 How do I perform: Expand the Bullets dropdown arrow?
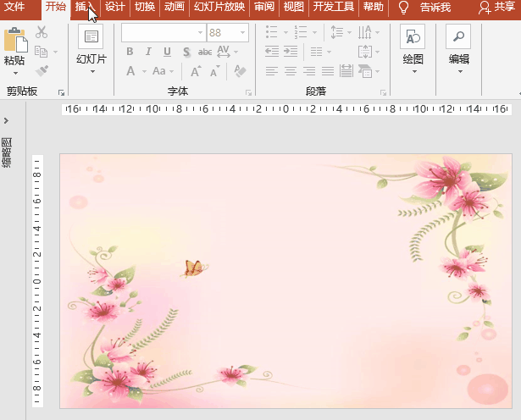point(285,32)
